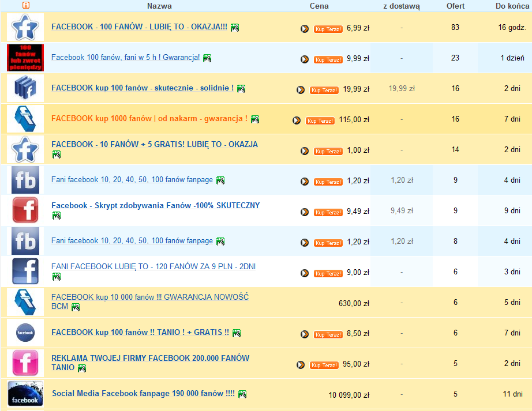Click the 3D blue cube Facebook thumbnail

[x=25, y=88]
